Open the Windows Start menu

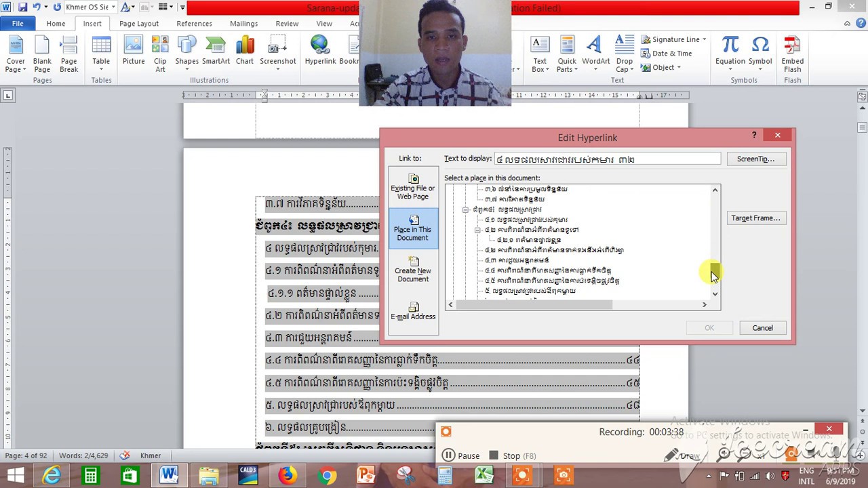pos(15,475)
